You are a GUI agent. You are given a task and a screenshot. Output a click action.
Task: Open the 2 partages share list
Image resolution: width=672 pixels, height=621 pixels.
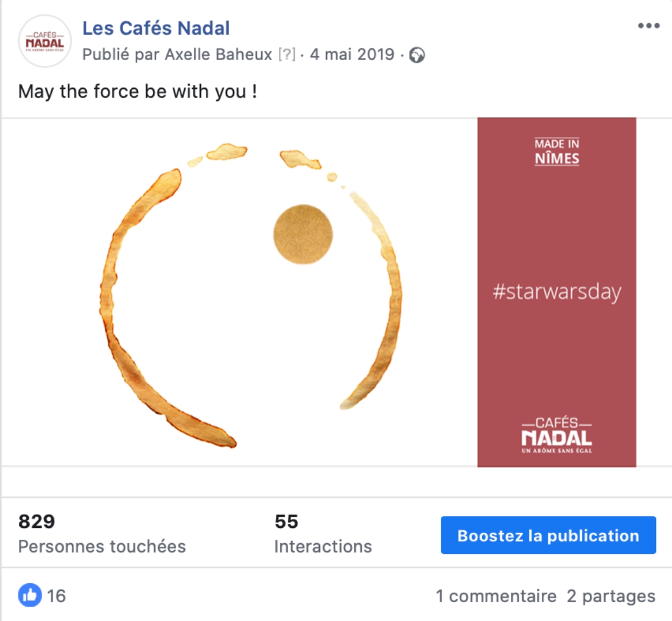(x=611, y=596)
